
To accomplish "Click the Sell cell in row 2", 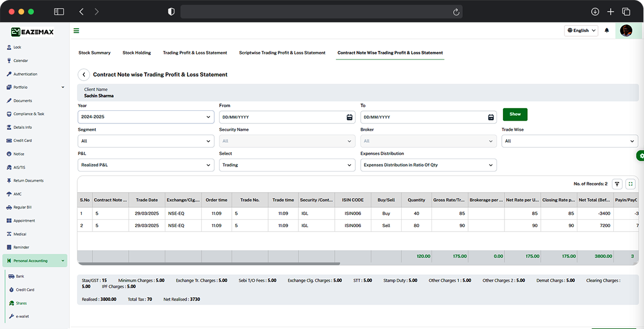I will tap(386, 225).
